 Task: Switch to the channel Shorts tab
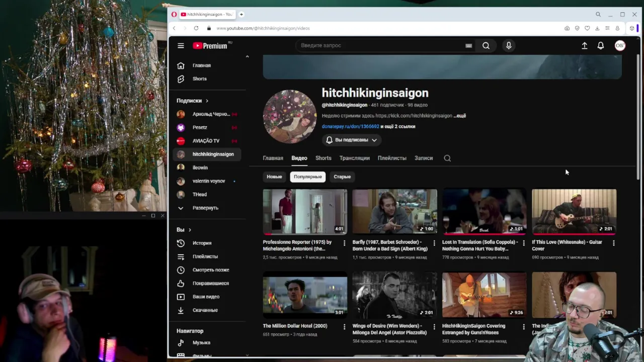point(324,158)
